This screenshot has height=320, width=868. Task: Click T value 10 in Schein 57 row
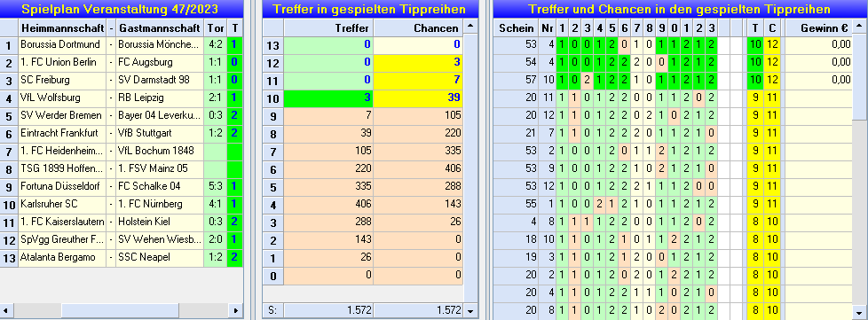click(x=754, y=80)
